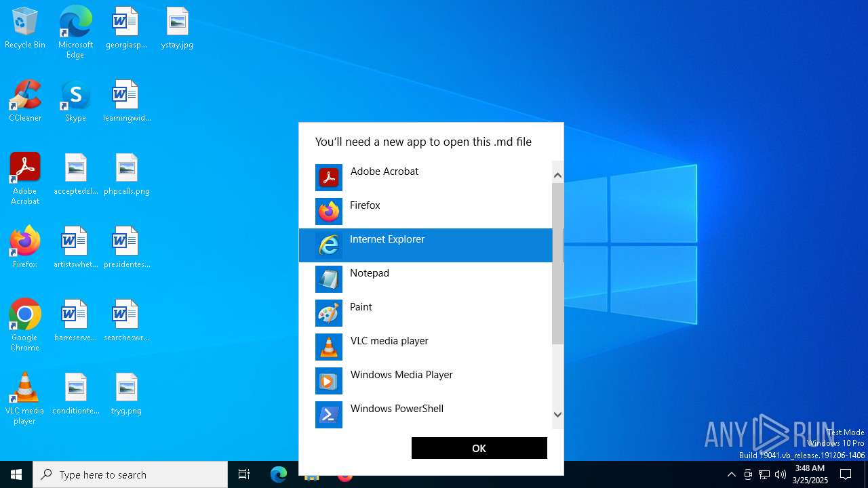Click the app list scrollbar thumb
The height and width of the screenshot is (488, 868).
(x=557, y=264)
